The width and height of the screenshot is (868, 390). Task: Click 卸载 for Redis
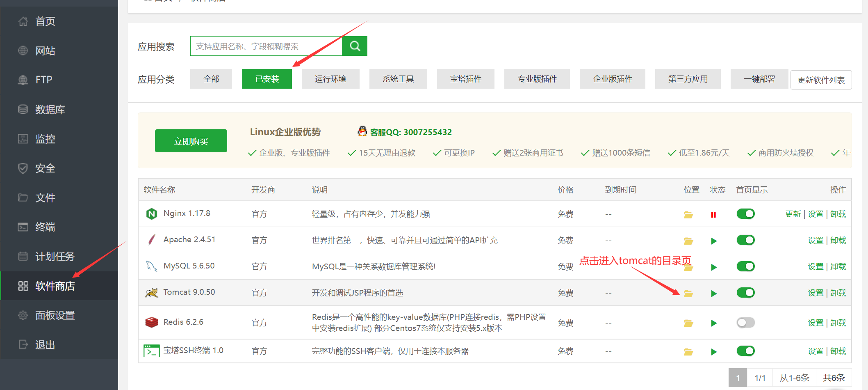coord(838,323)
